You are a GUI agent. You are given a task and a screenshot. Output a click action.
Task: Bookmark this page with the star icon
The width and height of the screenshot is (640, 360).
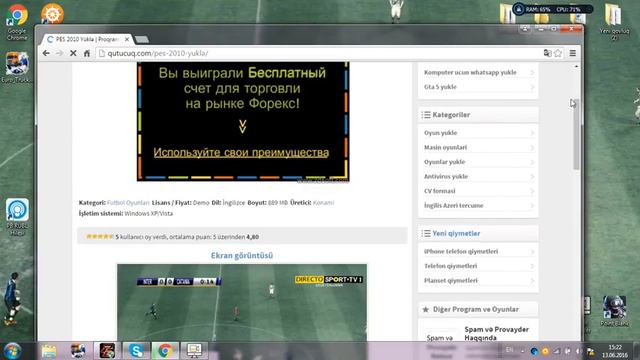click(x=558, y=53)
